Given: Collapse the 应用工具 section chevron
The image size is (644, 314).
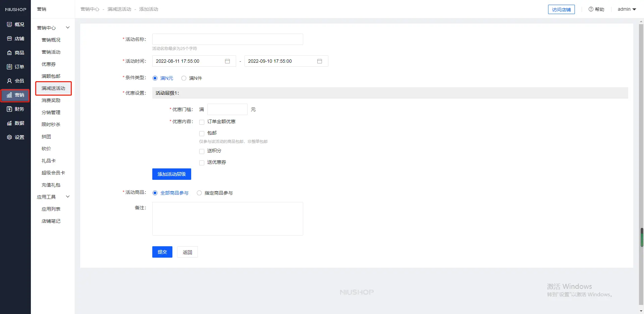Looking at the screenshot, I should (68, 197).
